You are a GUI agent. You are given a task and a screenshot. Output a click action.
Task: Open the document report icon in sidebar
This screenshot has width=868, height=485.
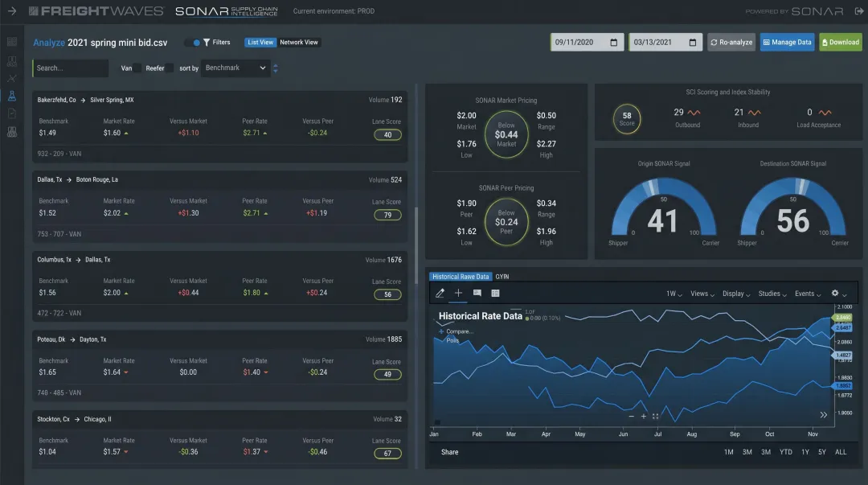click(x=11, y=113)
